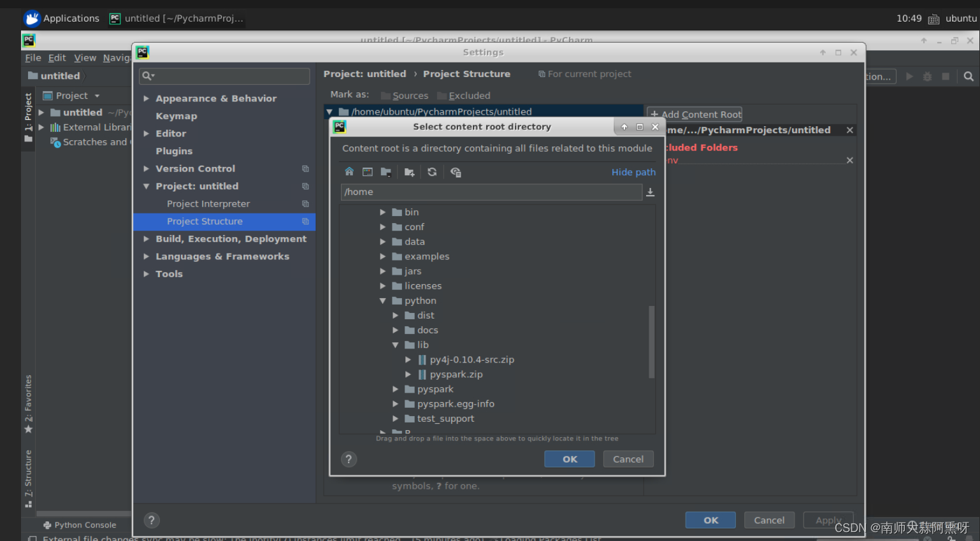This screenshot has width=980, height=541.
Task: Open the File menu
Action: point(33,58)
